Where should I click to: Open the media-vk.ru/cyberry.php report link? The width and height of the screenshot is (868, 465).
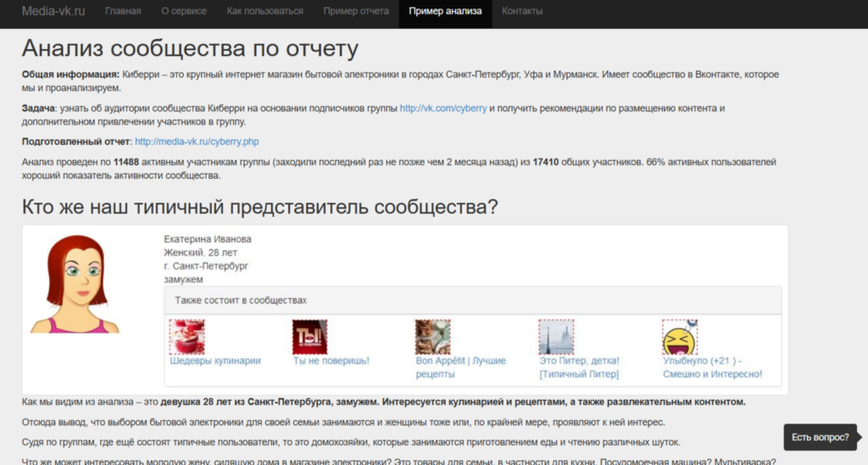(197, 141)
